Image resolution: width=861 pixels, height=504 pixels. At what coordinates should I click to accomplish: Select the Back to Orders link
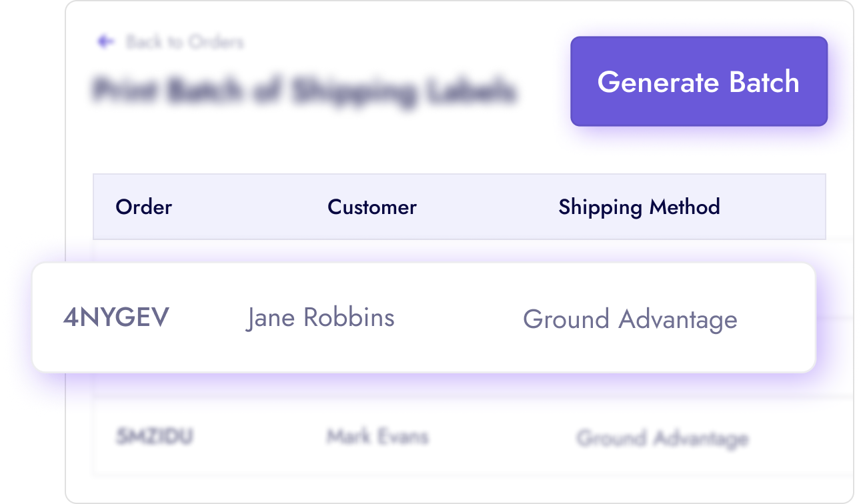(x=185, y=41)
